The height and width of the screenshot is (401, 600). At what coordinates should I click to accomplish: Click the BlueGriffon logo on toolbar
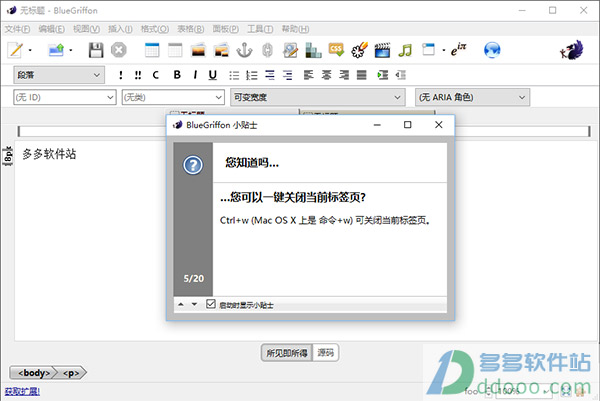point(572,50)
